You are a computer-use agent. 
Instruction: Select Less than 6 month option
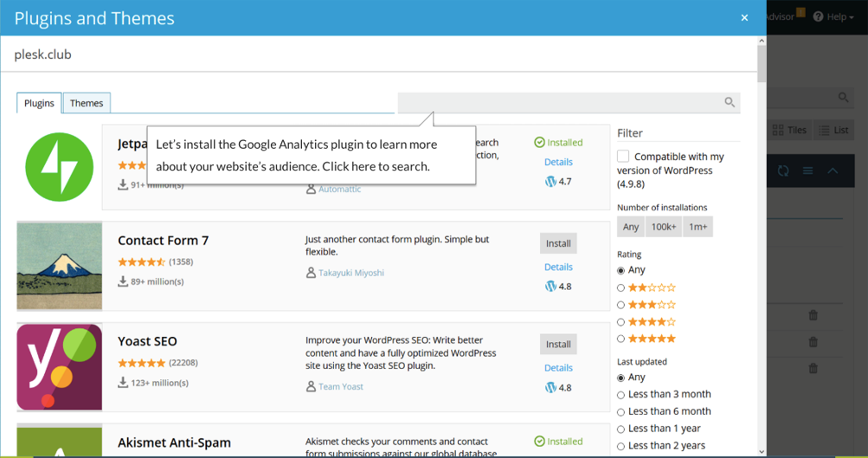click(x=620, y=412)
